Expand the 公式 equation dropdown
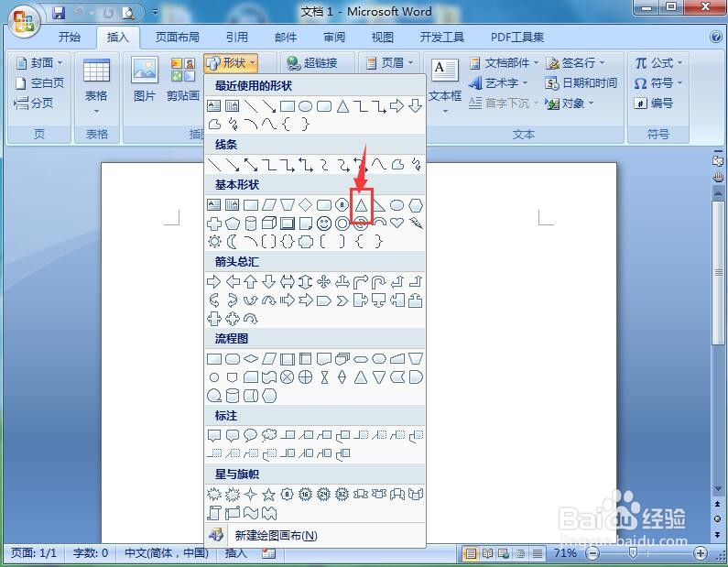 coord(658,62)
